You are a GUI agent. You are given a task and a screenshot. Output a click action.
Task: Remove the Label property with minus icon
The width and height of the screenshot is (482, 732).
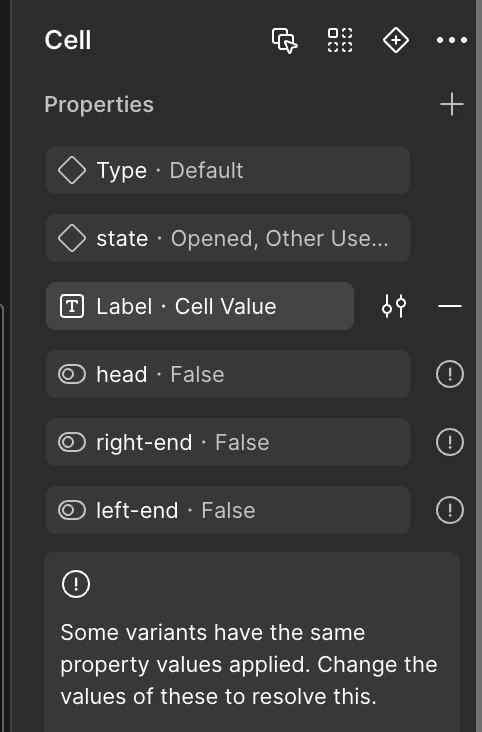click(450, 306)
